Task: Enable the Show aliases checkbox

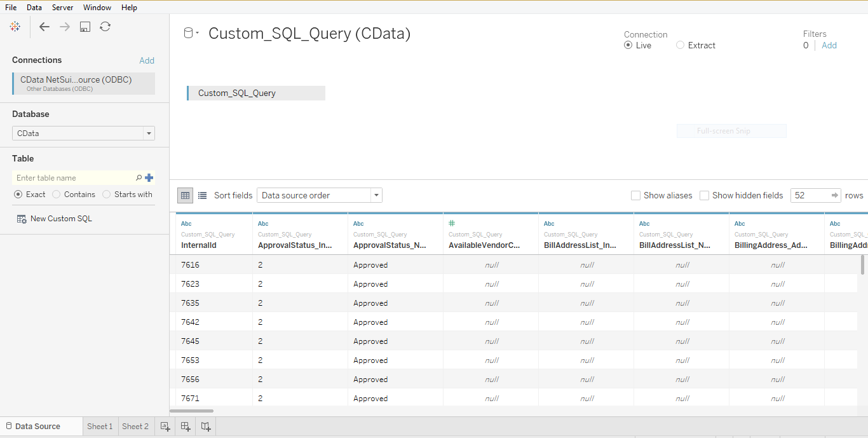Action: (635, 195)
